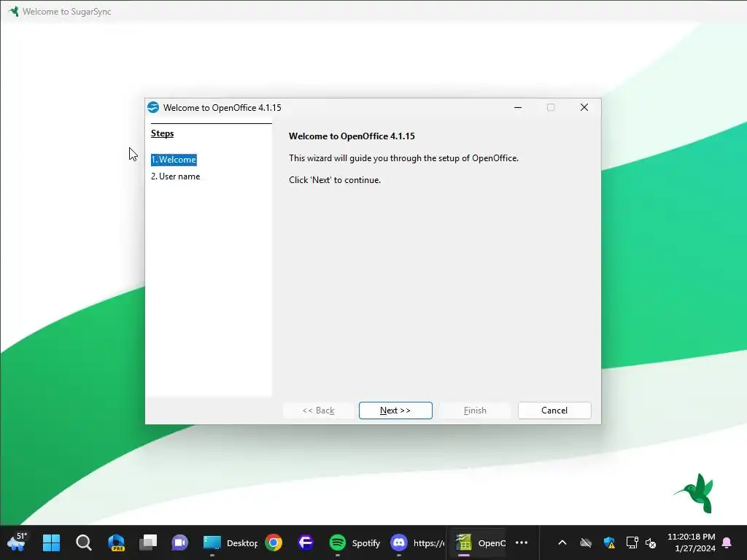This screenshot has width=747, height=560.
Task: Expand hidden system tray icons chevron
Action: coord(562,542)
